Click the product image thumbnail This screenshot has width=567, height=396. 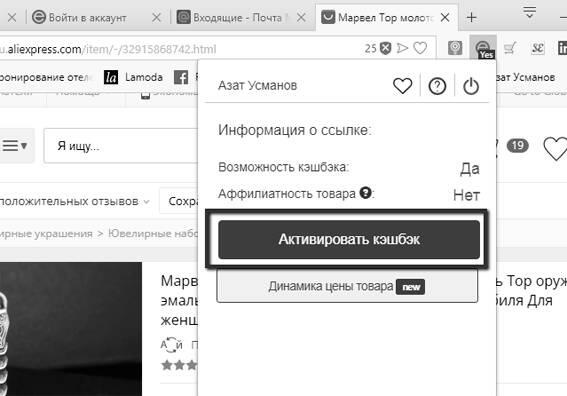(x=71, y=329)
